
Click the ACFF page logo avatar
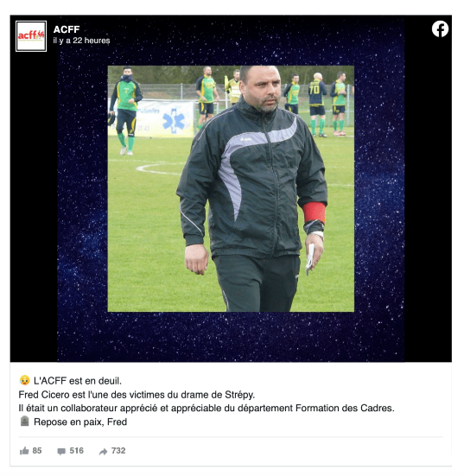(31, 36)
